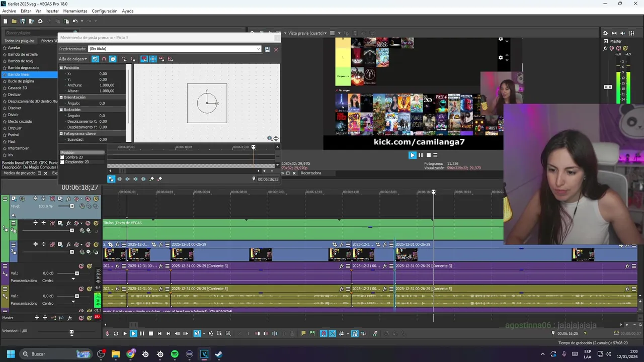Open project folder icon in toolbar

(x=14, y=21)
